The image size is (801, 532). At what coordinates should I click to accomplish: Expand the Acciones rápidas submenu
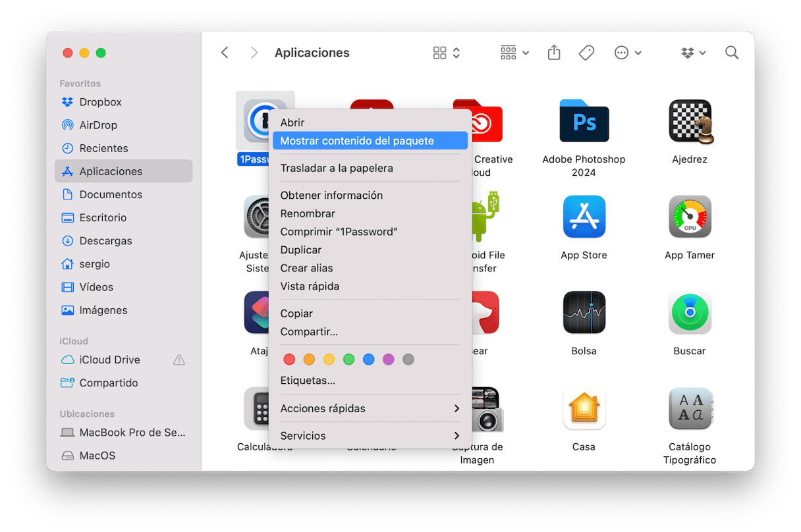click(370, 408)
